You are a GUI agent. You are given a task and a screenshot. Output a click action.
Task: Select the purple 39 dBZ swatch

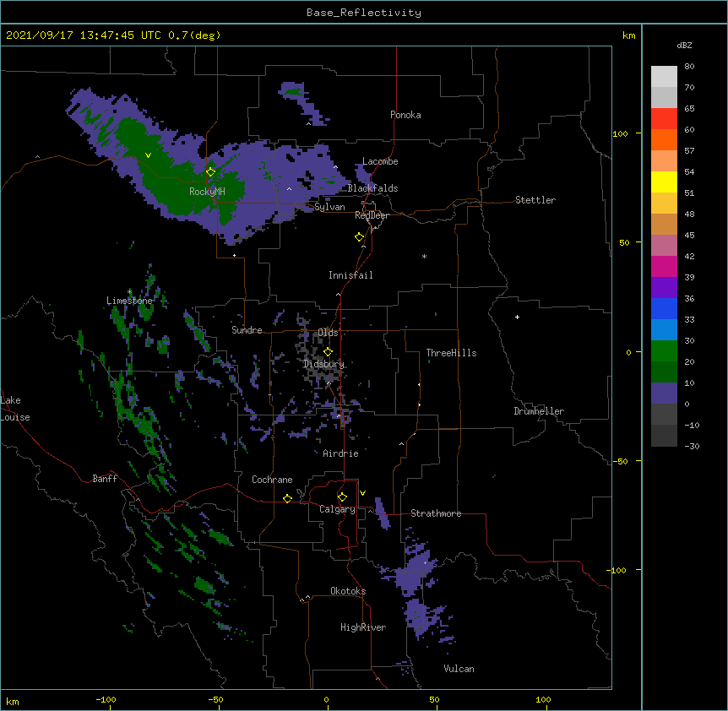(x=664, y=288)
